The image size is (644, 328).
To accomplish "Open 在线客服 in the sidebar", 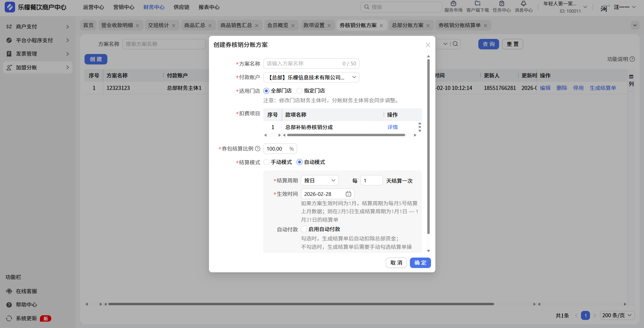I will (x=26, y=291).
